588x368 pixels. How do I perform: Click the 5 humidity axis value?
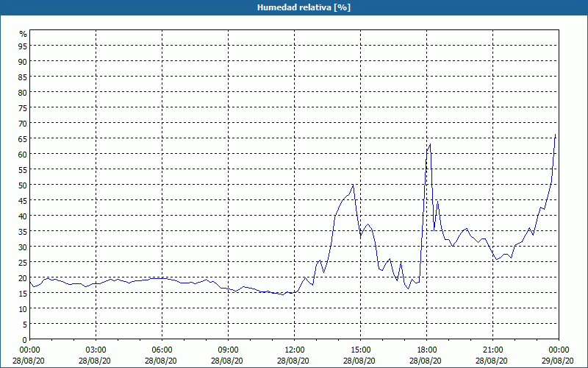tap(25, 325)
